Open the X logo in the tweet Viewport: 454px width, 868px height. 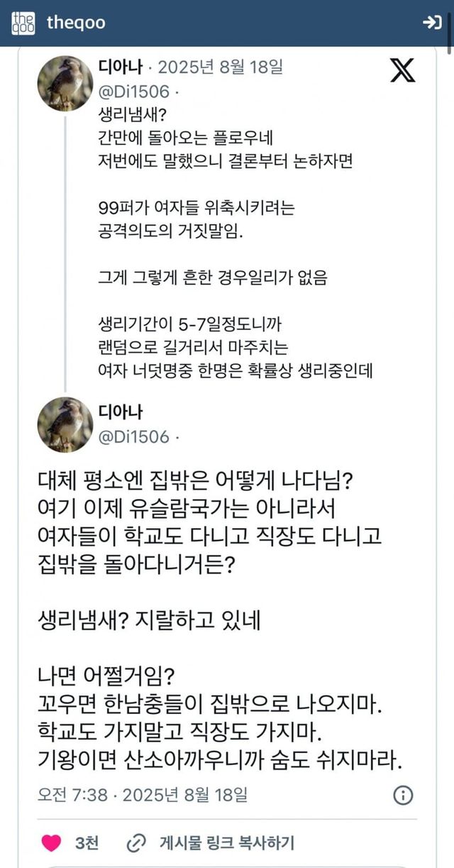pyautogui.click(x=403, y=70)
